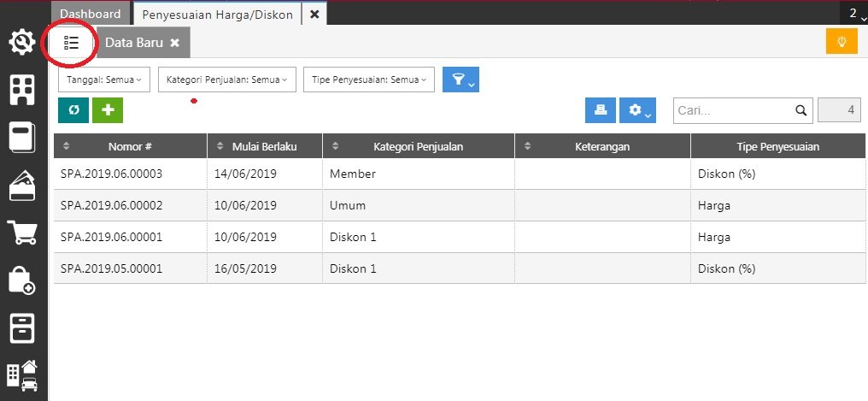Expand the Kategori Penjualan filter dropdown
The image size is (868, 401).
[x=226, y=80]
